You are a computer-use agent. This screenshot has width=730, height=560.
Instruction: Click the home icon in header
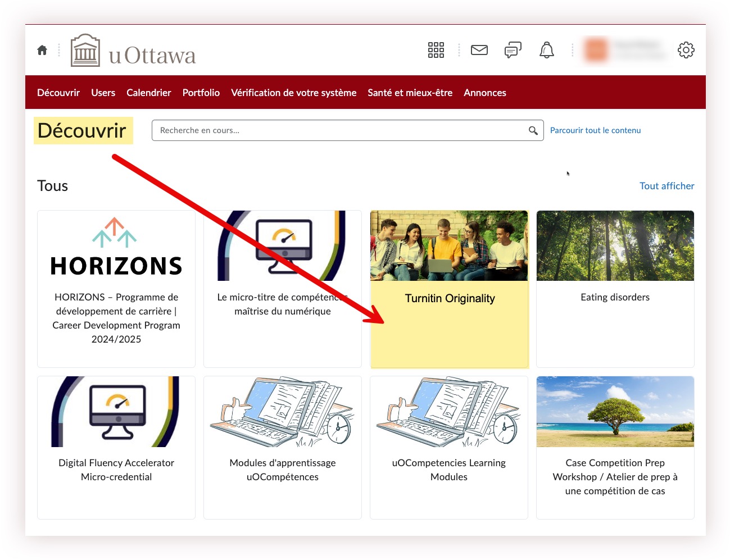[x=42, y=50]
